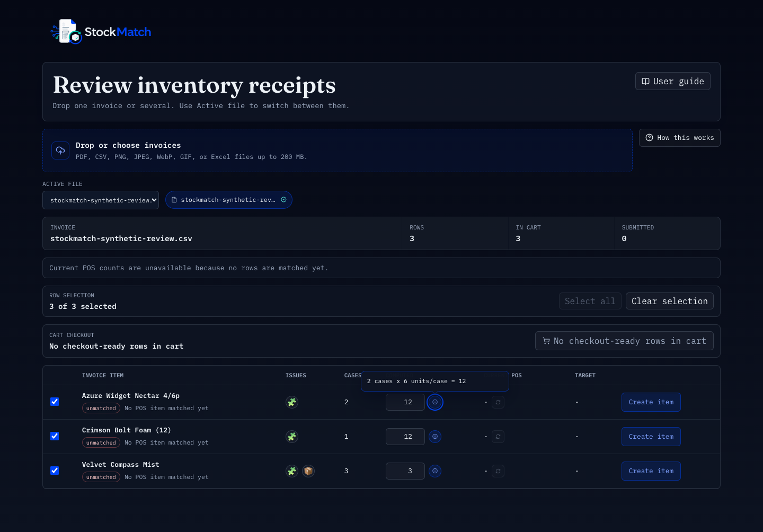Screen dimensions: 763x532
Task: Click refresh POS icon in Azure Widget Nectar row
Action: click(498, 402)
